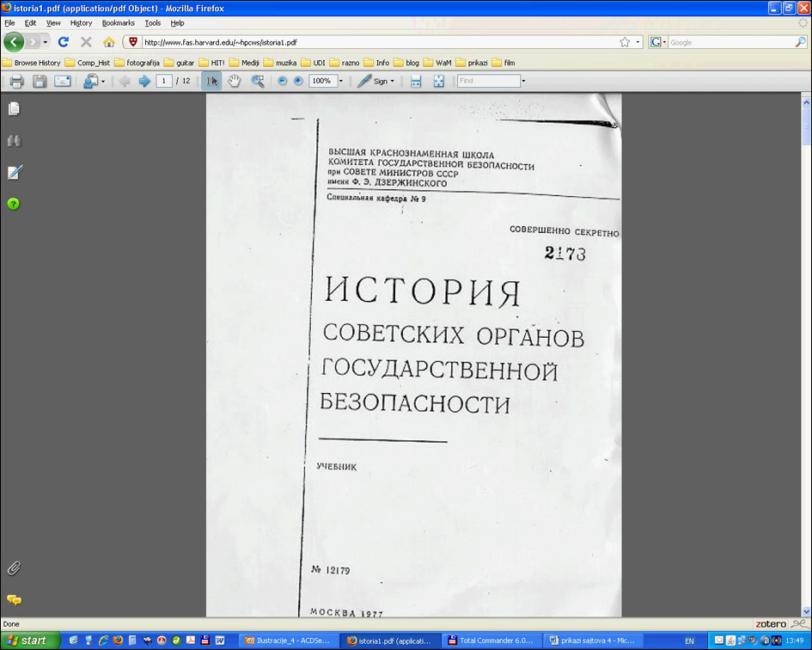Open the Sign dropdown menu

tap(376, 81)
